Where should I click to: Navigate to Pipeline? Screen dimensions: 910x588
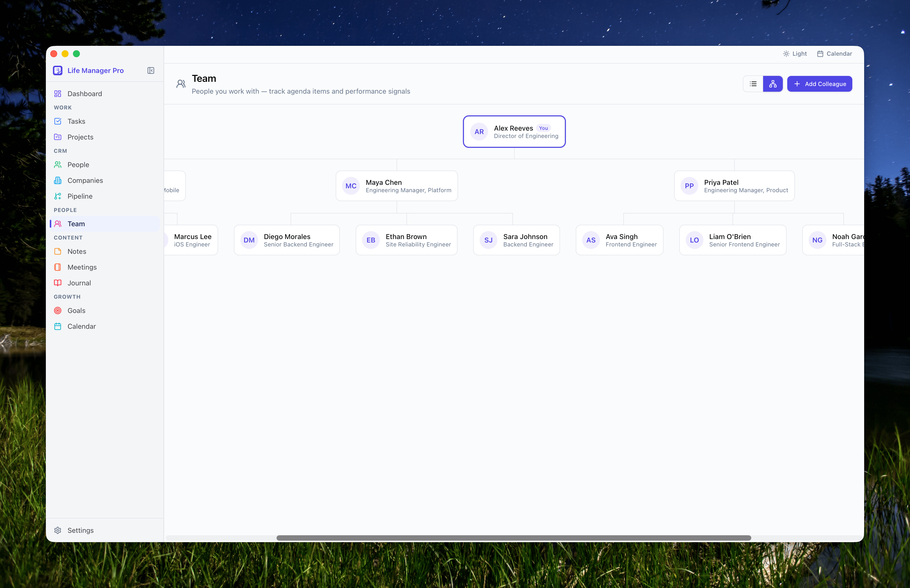pos(105,196)
